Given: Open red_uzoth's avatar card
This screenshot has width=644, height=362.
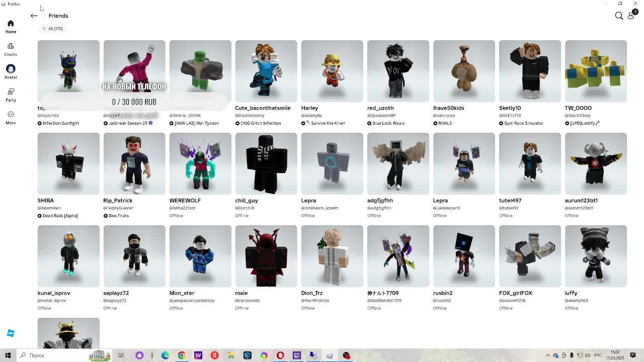Looking at the screenshot, I should click(x=398, y=71).
